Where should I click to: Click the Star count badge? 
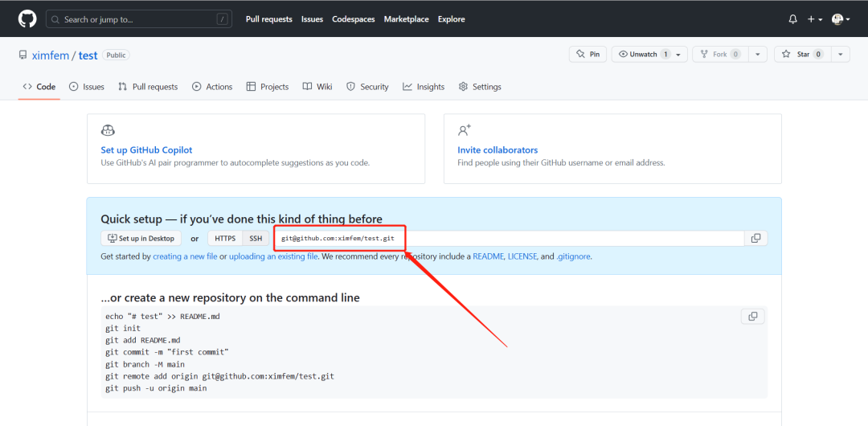click(x=819, y=55)
